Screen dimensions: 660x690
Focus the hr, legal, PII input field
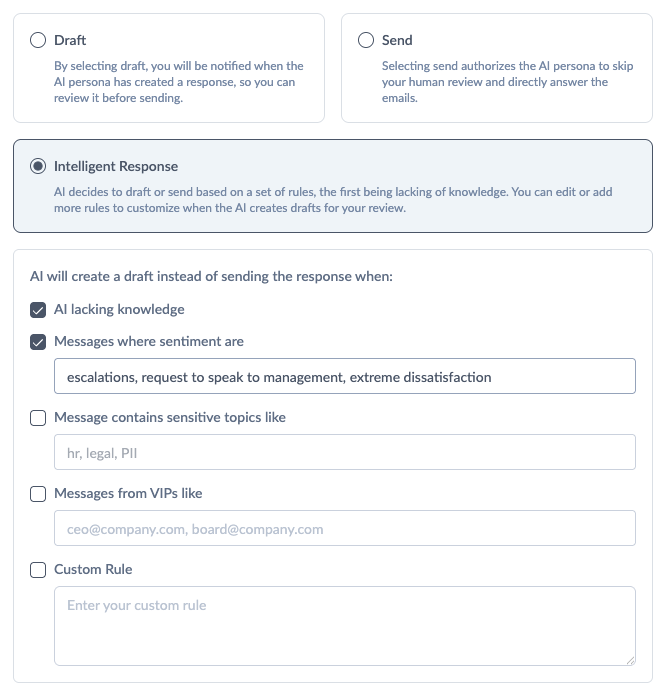[x=345, y=452]
